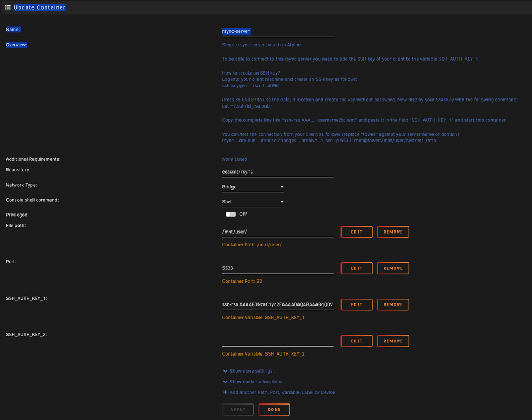Screen dimensions: 532x420
Task: Click the chevron icon beside Show docker allocations
Action: 225,382
